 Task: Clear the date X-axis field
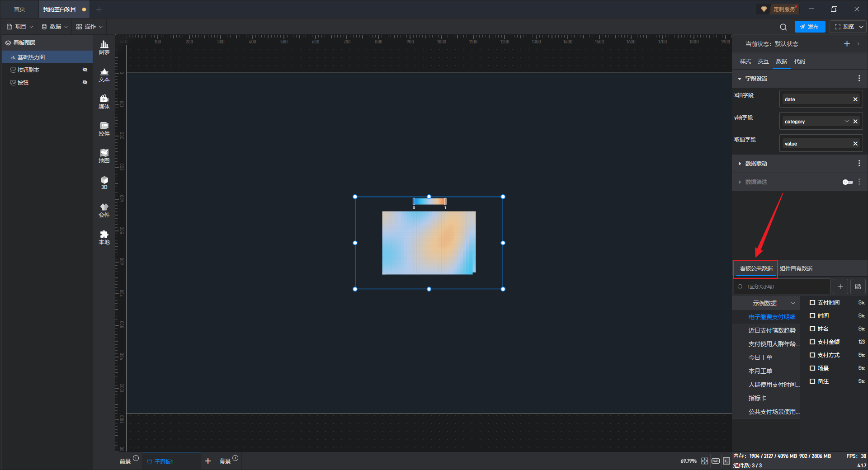(x=855, y=99)
